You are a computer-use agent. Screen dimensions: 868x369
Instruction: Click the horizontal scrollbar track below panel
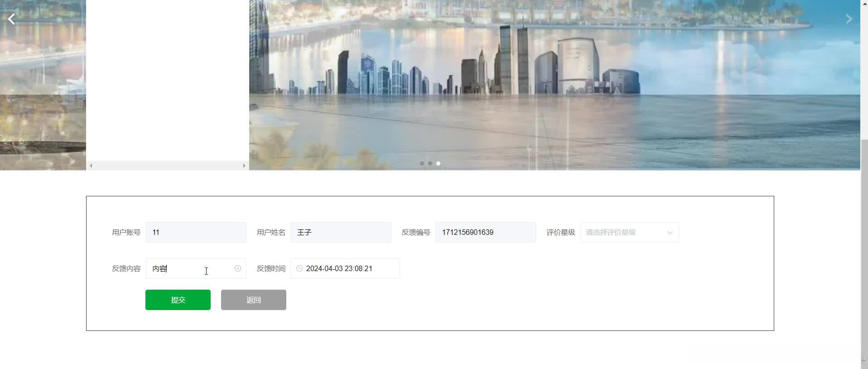(168, 165)
